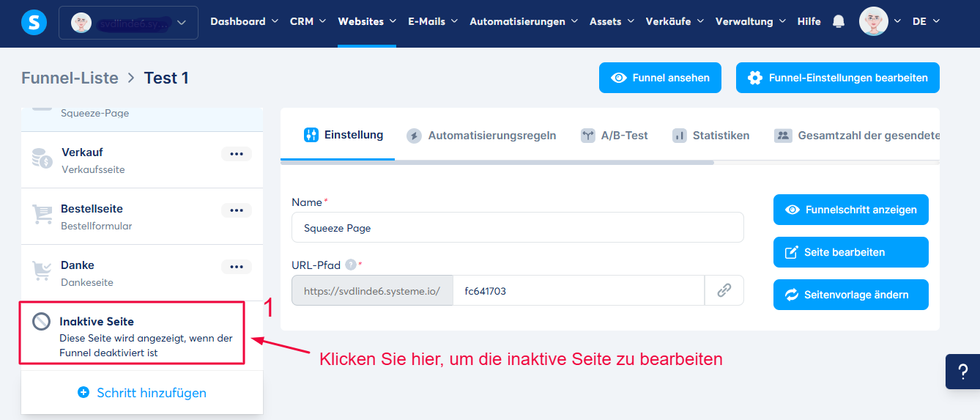The image size is (980, 420).
Task: Click the 'Test 1' breadcrumb title
Action: click(166, 78)
